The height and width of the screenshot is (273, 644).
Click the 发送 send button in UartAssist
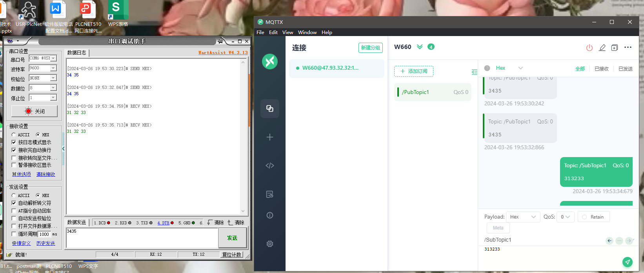[232, 238]
